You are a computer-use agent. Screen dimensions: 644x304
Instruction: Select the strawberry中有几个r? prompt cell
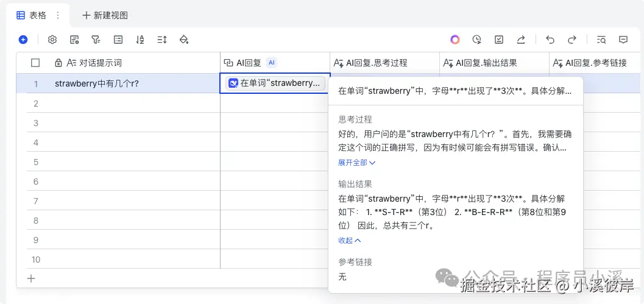[x=97, y=83]
